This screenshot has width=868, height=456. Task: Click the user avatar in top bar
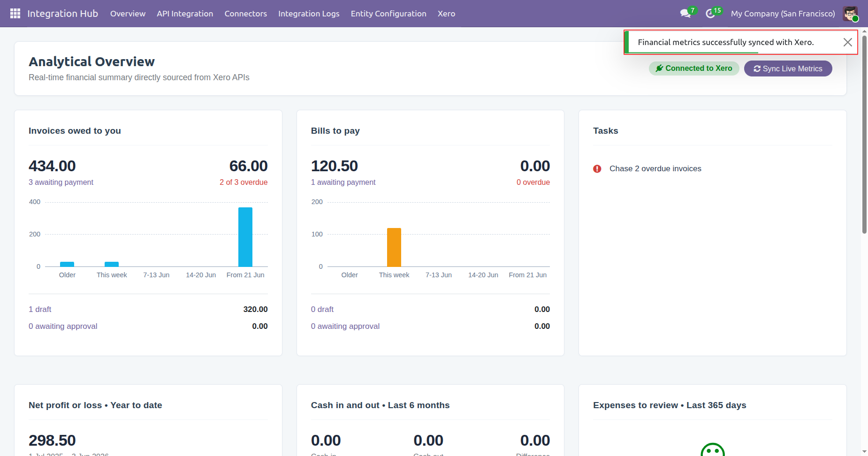pos(850,14)
